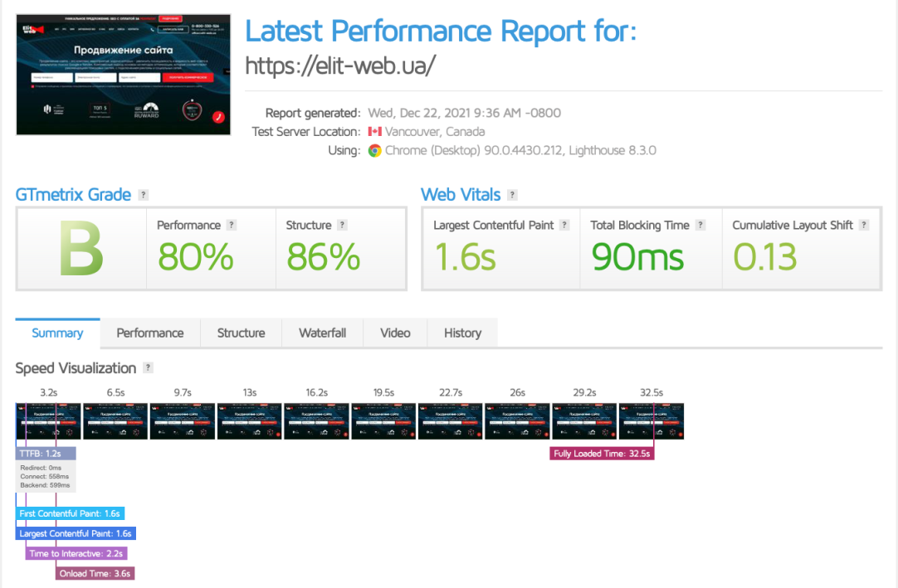Click the Canada flag icon

(374, 132)
